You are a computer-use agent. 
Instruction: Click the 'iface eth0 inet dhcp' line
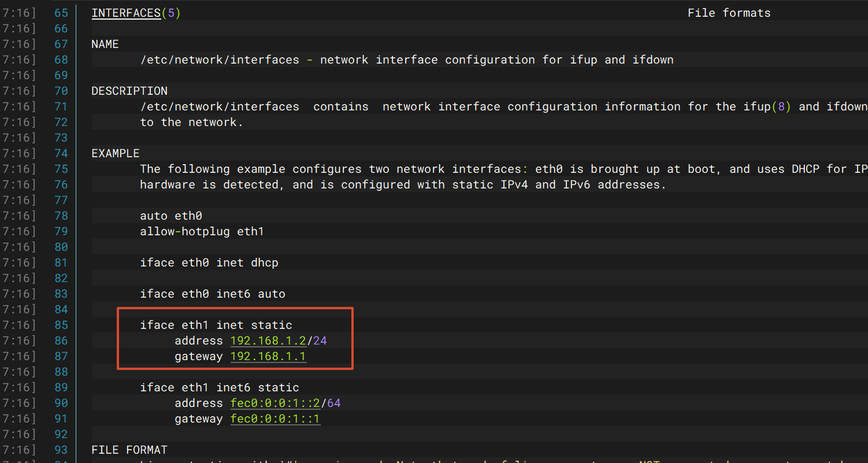coord(209,262)
